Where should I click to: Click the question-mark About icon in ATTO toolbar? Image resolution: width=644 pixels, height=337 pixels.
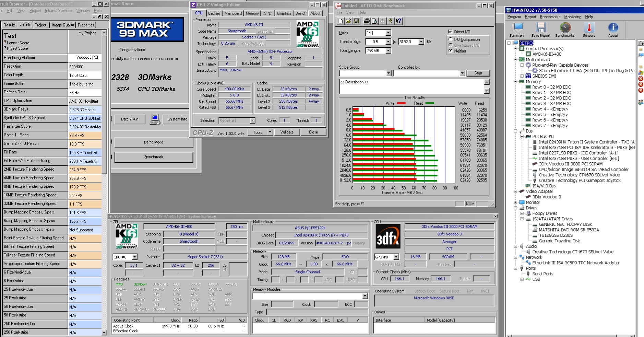(x=390, y=21)
